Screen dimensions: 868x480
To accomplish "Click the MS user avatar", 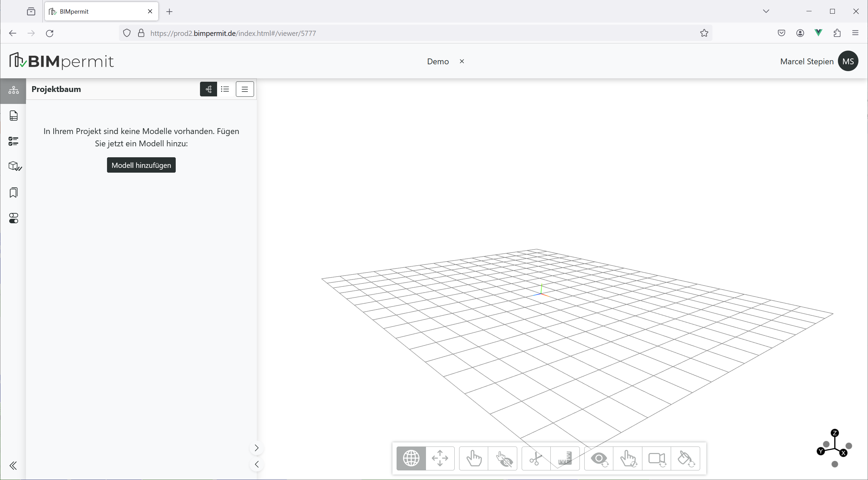I will (848, 61).
